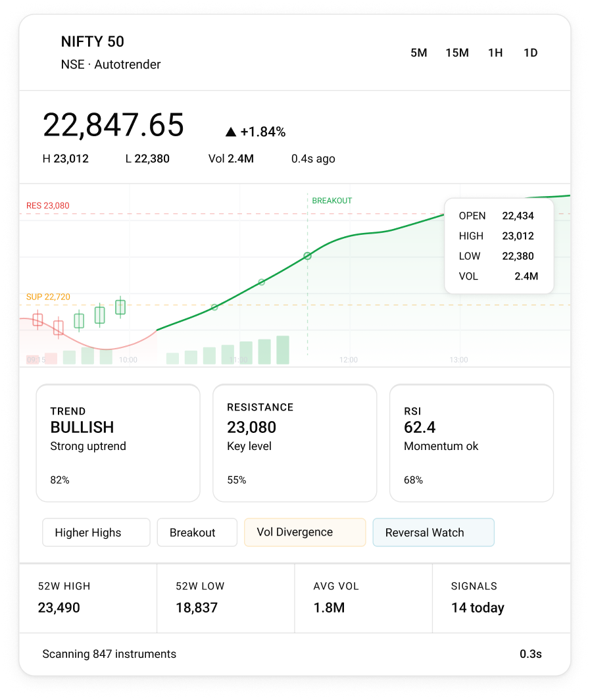
Task: Click the OPEN 22,434 tooltip row
Action: [497, 216]
